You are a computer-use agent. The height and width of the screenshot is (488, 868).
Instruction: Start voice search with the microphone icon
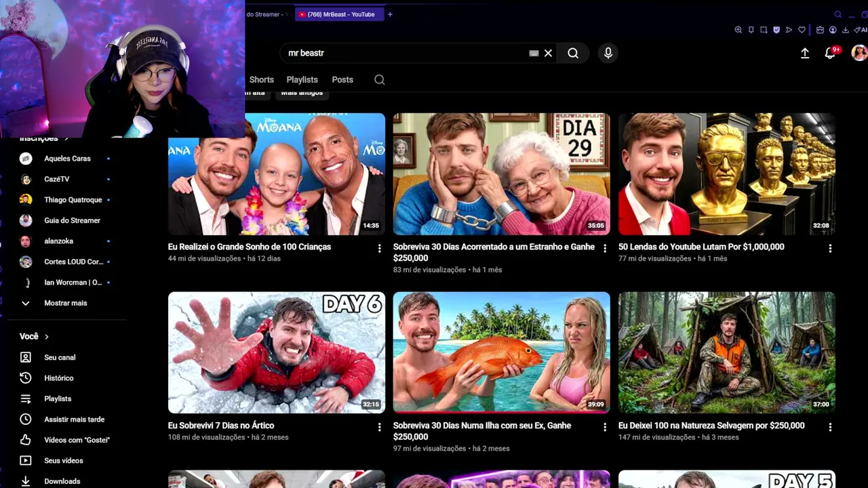(608, 53)
